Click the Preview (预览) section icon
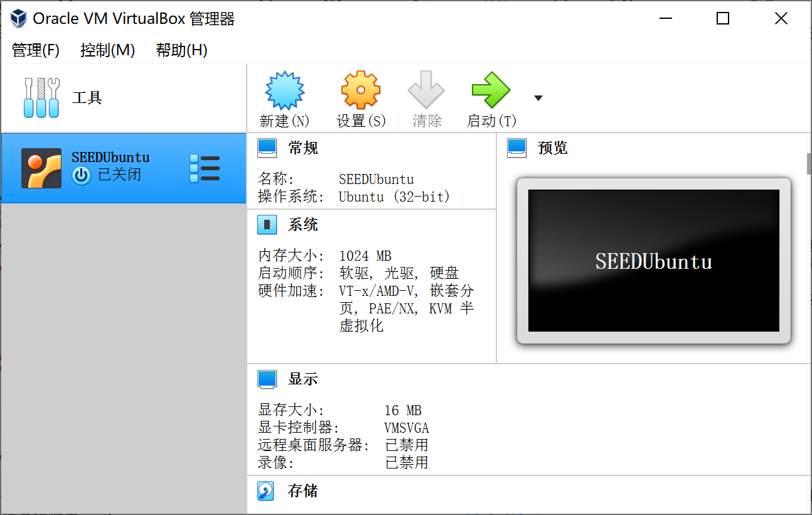The image size is (812, 515). point(517,148)
